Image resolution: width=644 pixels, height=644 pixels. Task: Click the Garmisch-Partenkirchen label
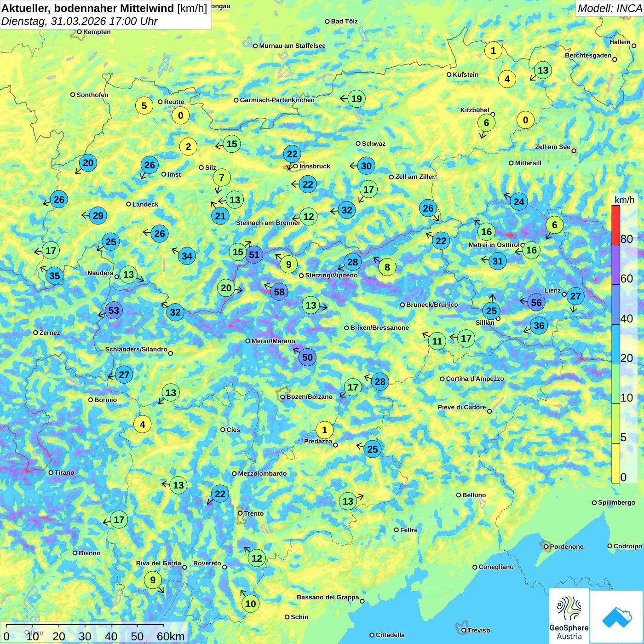click(x=277, y=100)
